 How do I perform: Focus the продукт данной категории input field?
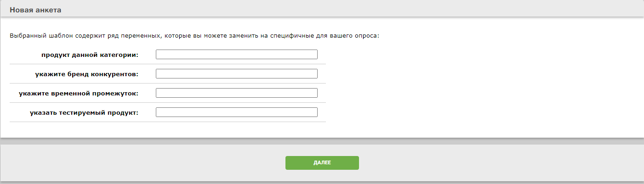tap(236, 55)
